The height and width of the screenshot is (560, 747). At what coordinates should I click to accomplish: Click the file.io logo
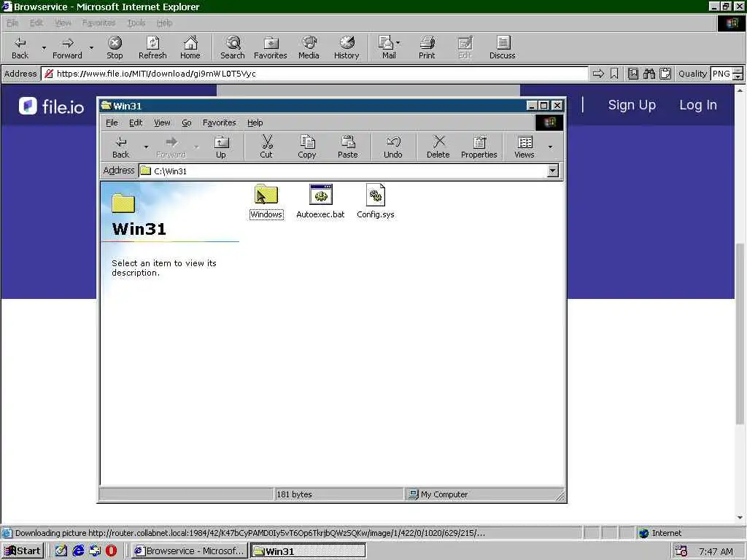pyautogui.click(x=51, y=106)
